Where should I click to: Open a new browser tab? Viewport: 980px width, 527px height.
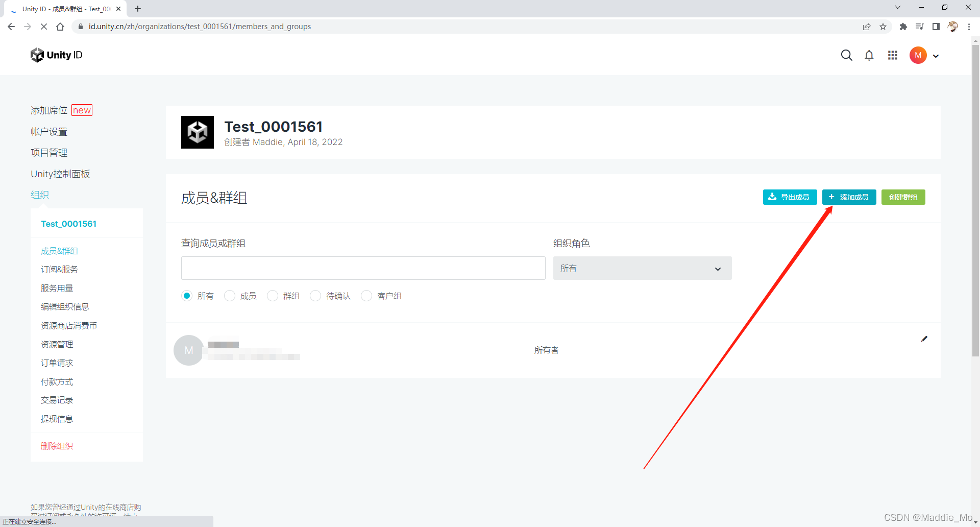pos(138,9)
